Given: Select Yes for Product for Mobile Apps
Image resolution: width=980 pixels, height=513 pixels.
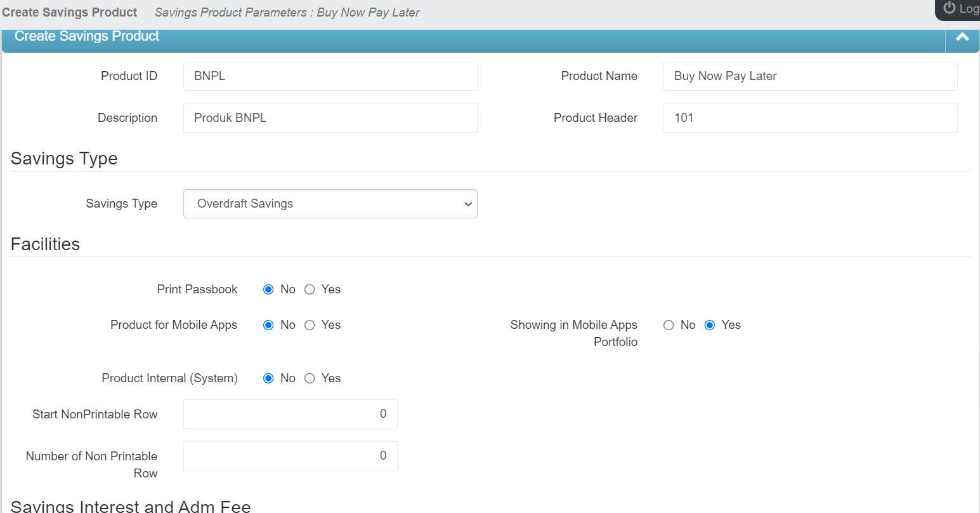Looking at the screenshot, I should click(x=310, y=325).
